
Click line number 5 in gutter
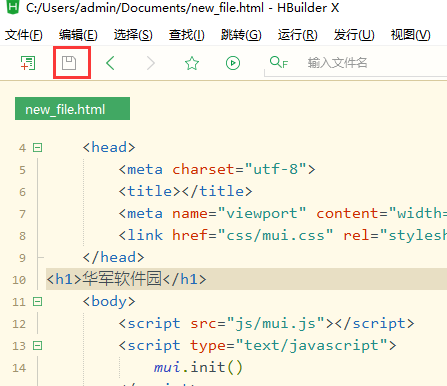tap(22, 170)
